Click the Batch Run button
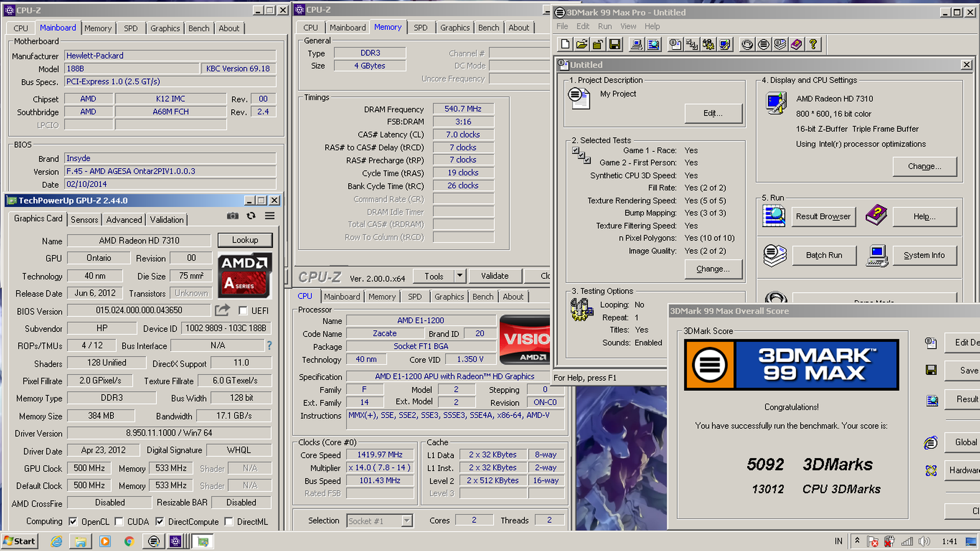The width and height of the screenshot is (980, 551). 824,255
